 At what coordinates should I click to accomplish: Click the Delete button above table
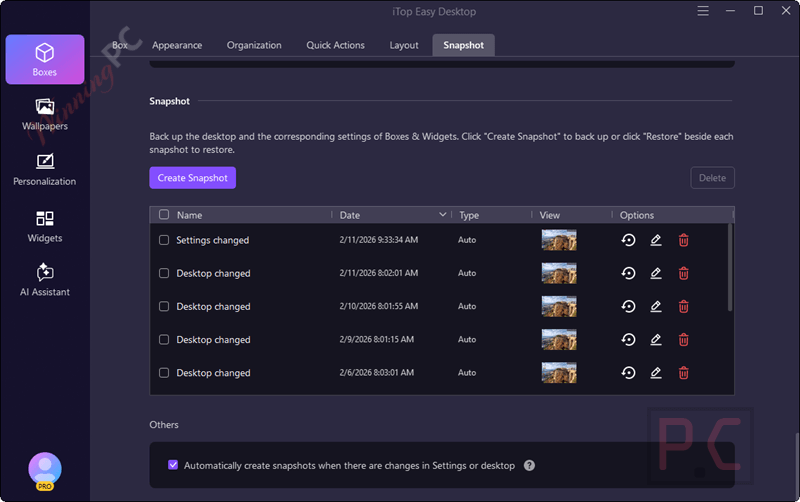(712, 178)
